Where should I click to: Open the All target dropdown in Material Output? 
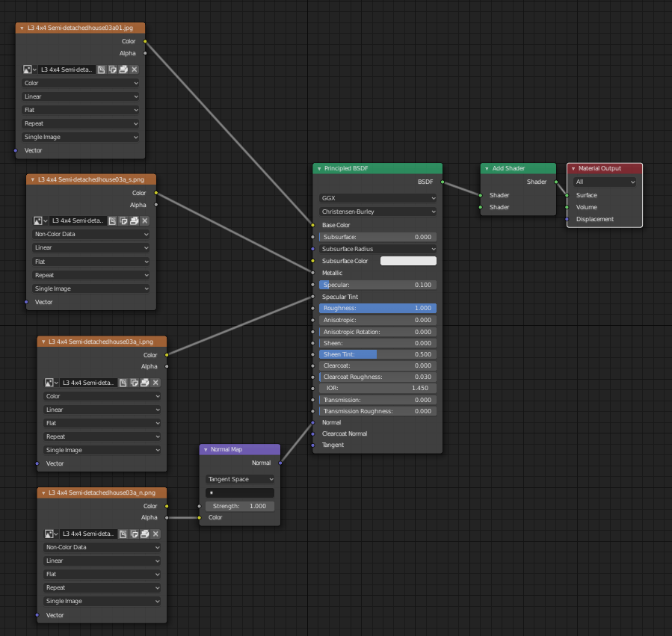pyautogui.click(x=604, y=182)
